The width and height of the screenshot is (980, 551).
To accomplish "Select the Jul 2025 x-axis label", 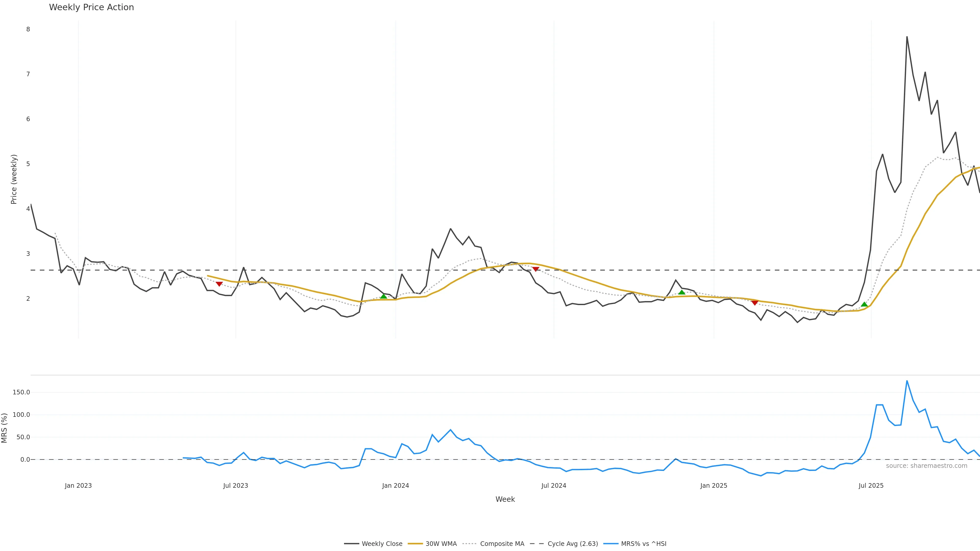I will 871,486.
